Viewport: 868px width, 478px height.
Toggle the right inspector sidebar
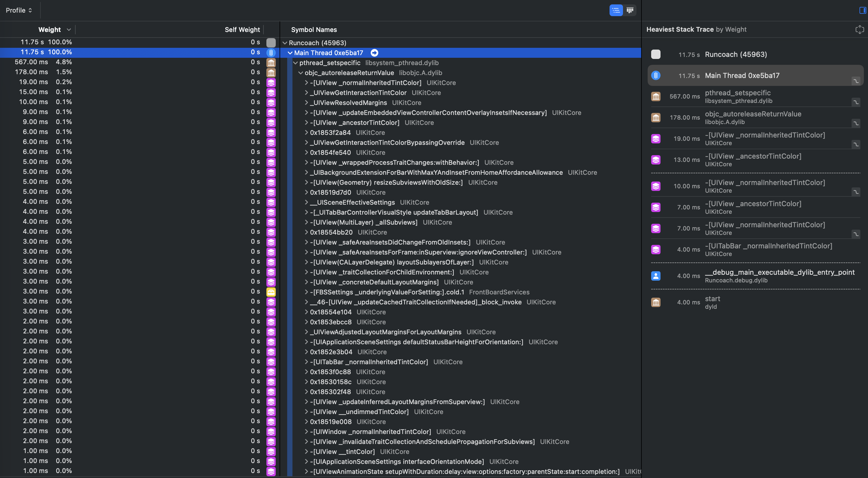[x=862, y=10]
